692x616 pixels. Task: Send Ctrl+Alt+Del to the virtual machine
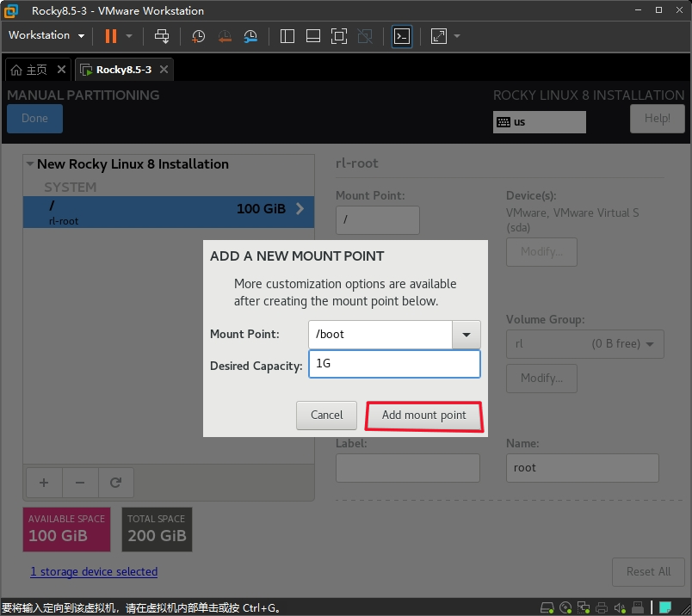[162, 36]
